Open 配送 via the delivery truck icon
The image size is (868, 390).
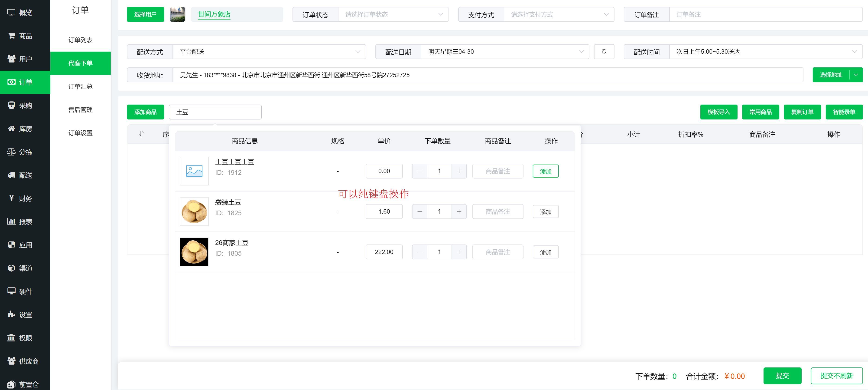pyautogui.click(x=11, y=175)
